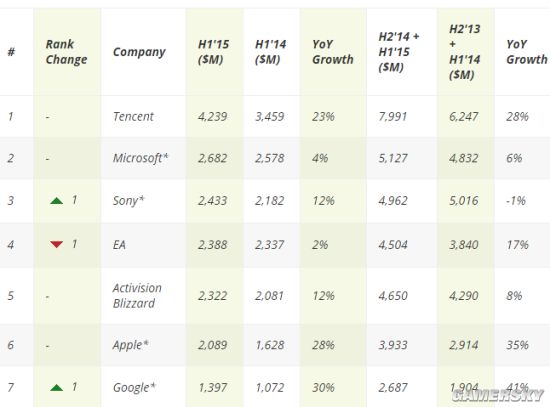The width and height of the screenshot is (550, 407).
Task: Click the Apple* company cell
Action: [x=130, y=345]
